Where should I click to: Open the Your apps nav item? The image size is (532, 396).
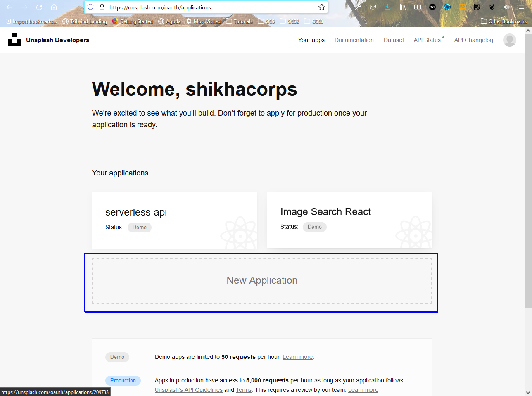click(x=311, y=40)
